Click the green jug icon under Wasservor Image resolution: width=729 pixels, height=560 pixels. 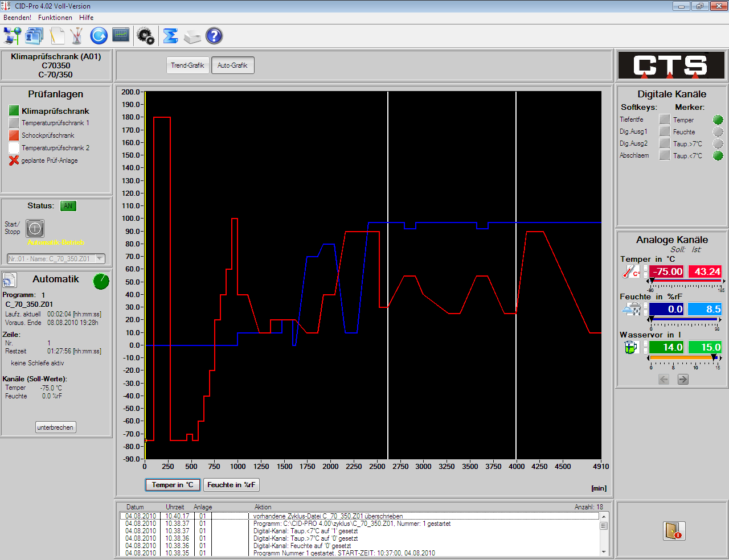pyautogui.click(x=630, y=347)
